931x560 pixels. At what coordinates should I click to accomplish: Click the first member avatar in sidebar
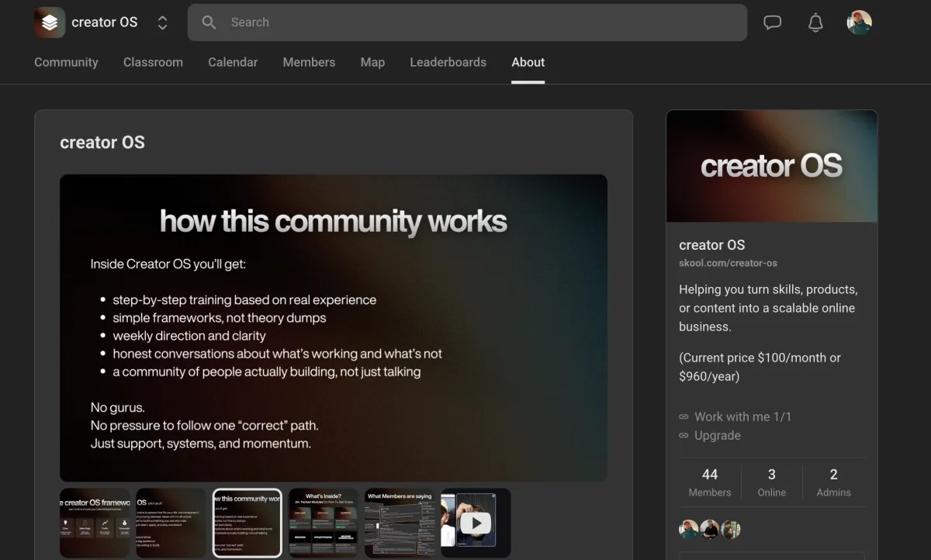tap(688, 529)
